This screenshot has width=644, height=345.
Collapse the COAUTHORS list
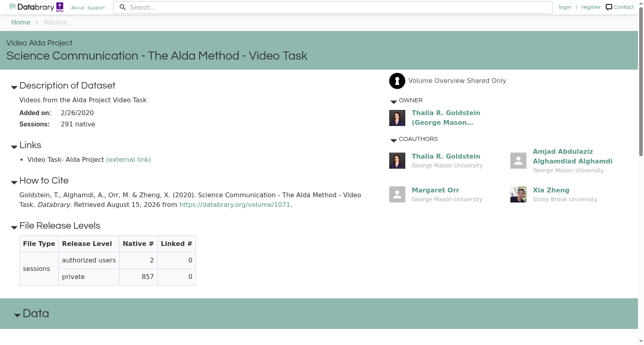click(x=394, y=140)
